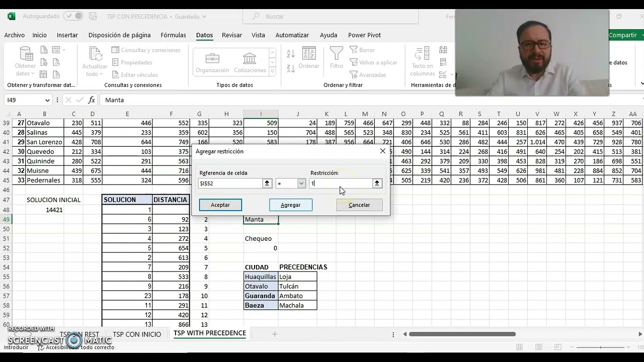Open the Power Pivot tab
This screenshot has height=362, width=644.
pos(364,35)
